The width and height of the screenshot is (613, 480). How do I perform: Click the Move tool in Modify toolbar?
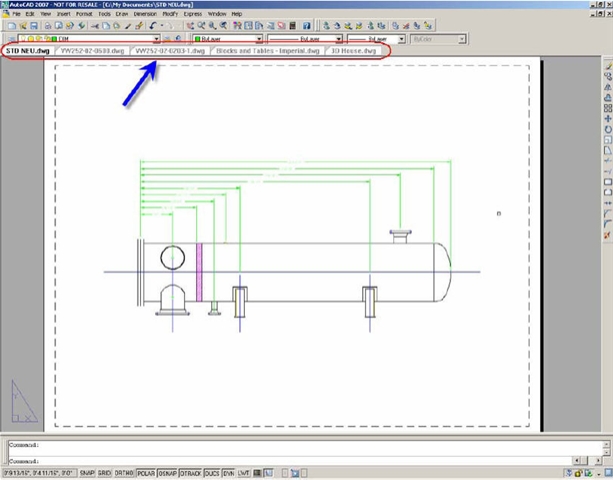608,119
